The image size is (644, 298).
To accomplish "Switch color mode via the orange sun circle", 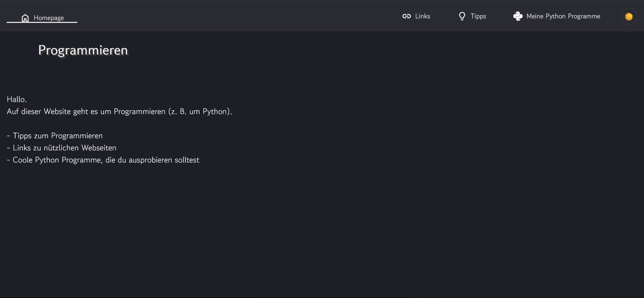I will coord(628,16).
